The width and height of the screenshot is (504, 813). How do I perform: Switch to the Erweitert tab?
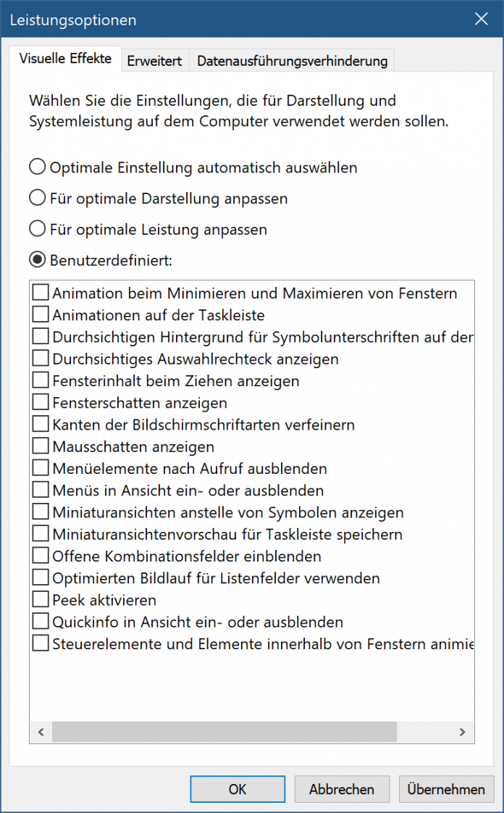point(154,61)
